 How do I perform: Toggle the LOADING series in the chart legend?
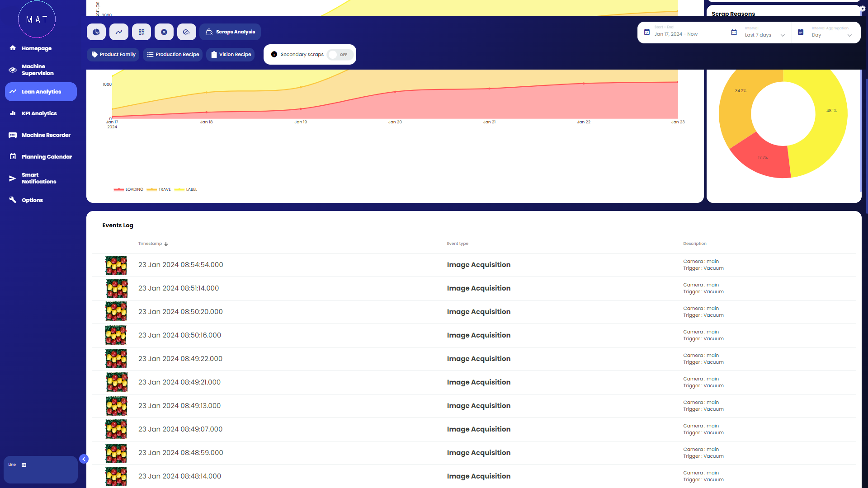tap(129, 190)
